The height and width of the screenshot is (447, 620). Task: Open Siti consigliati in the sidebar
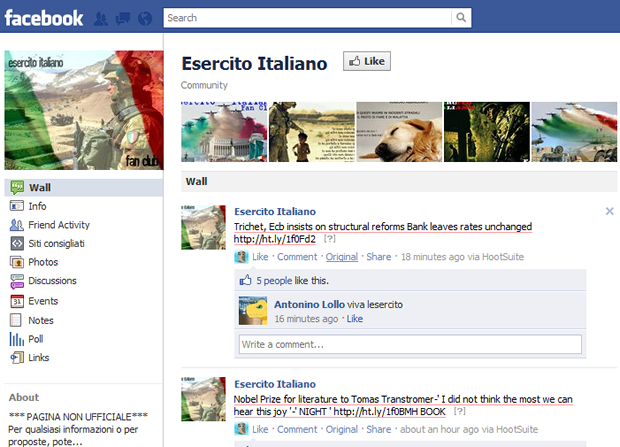point(56,243)
